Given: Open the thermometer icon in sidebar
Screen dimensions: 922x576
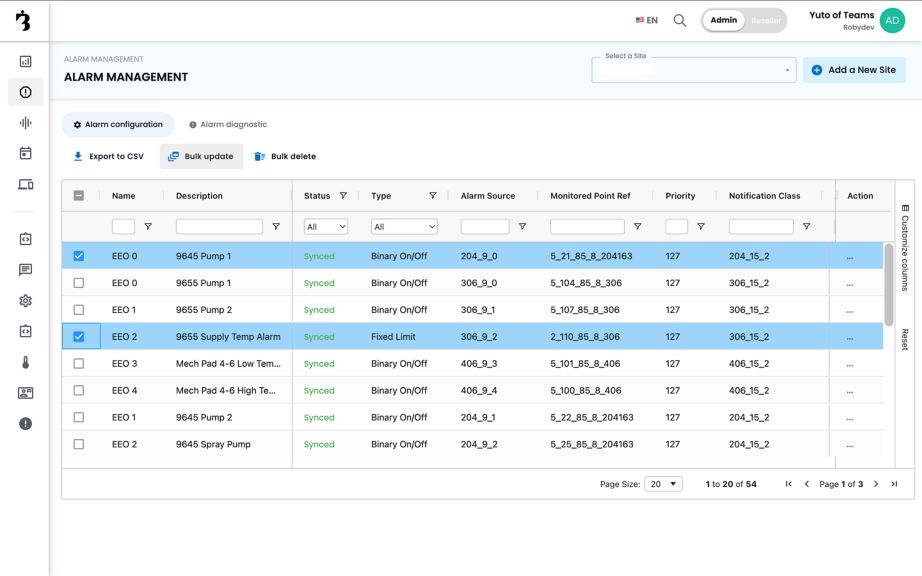Looking at the screenshot, I should coord(25,362).
